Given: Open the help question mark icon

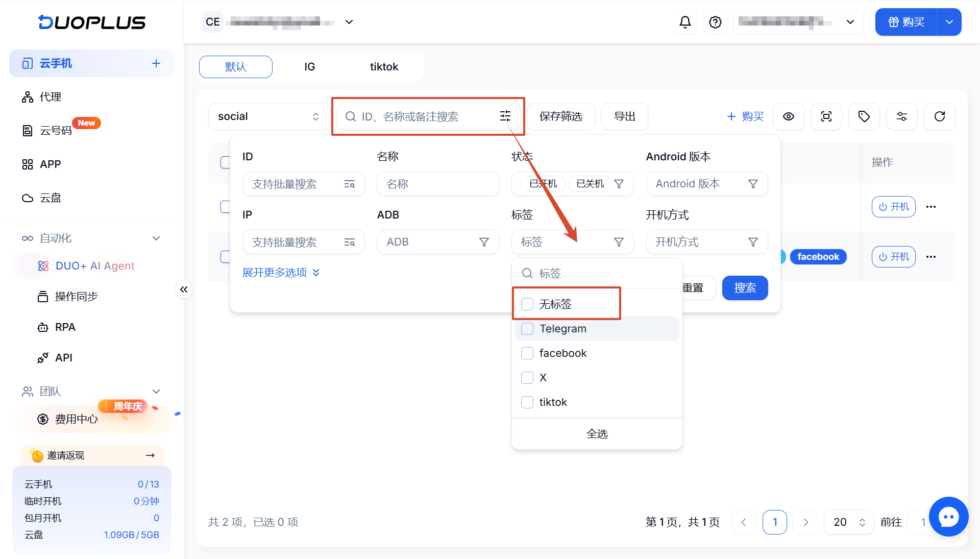Looking at the screenshot, I should tap(715, 22).
